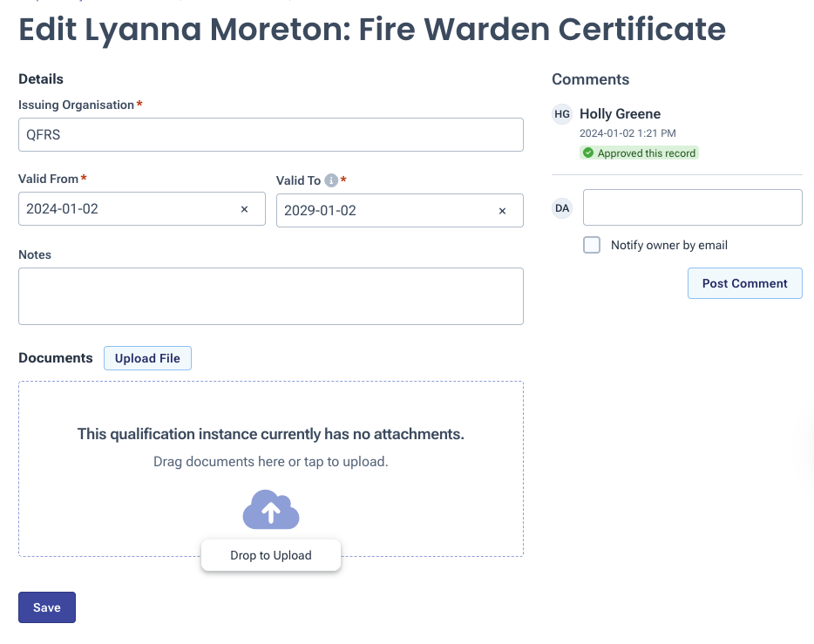Click the Valid To info icon
The image size is (814, 644).
pos(331,180)
